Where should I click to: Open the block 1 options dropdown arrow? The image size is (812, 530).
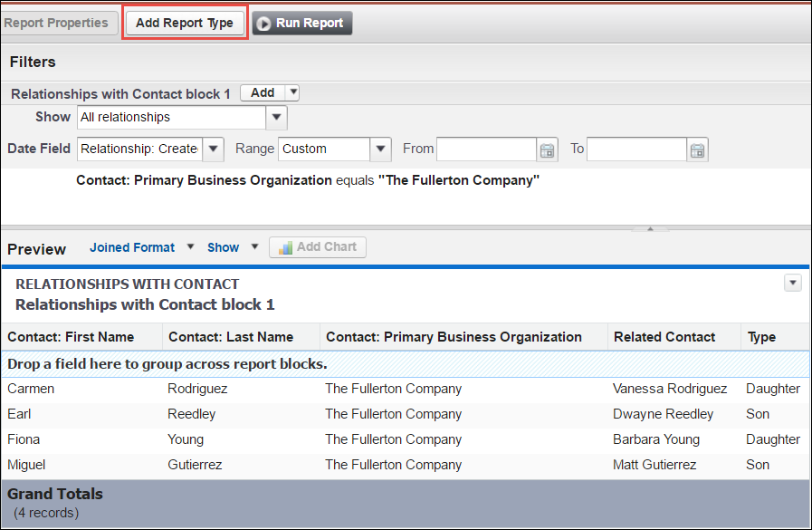792,283
